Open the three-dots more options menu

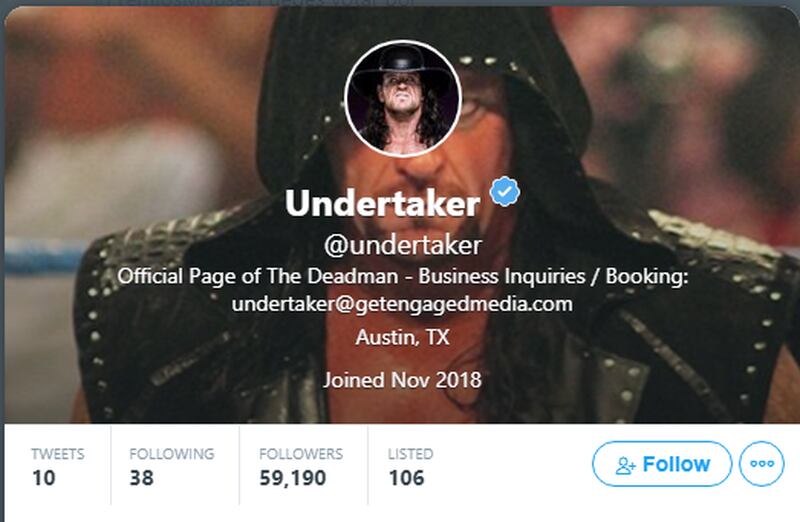click(x=762, y=464)
